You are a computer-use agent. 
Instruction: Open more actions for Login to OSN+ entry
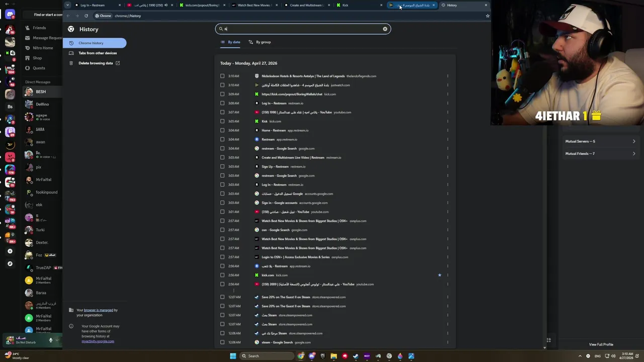click(447, 257)
